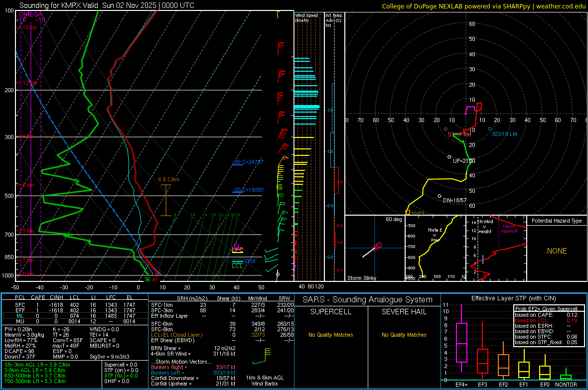Select the 'Classic Supercell' label
The image size is (588, 390).
click(x=509, y=229)
